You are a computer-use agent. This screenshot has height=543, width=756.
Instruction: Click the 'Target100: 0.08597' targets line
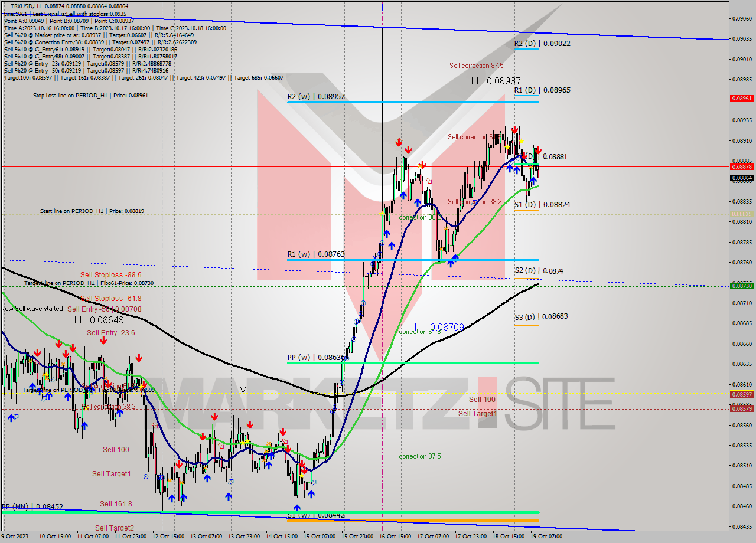coord(144,77)
